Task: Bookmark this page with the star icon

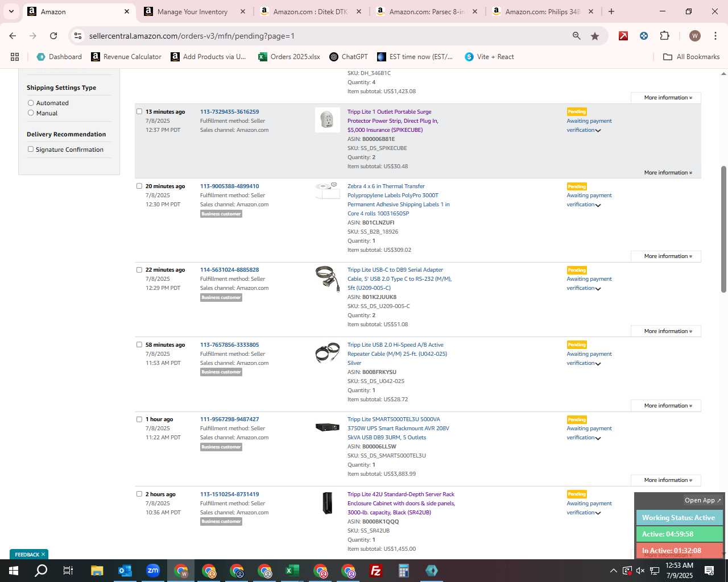Action: pyautogui.click(x=595, y=36)
